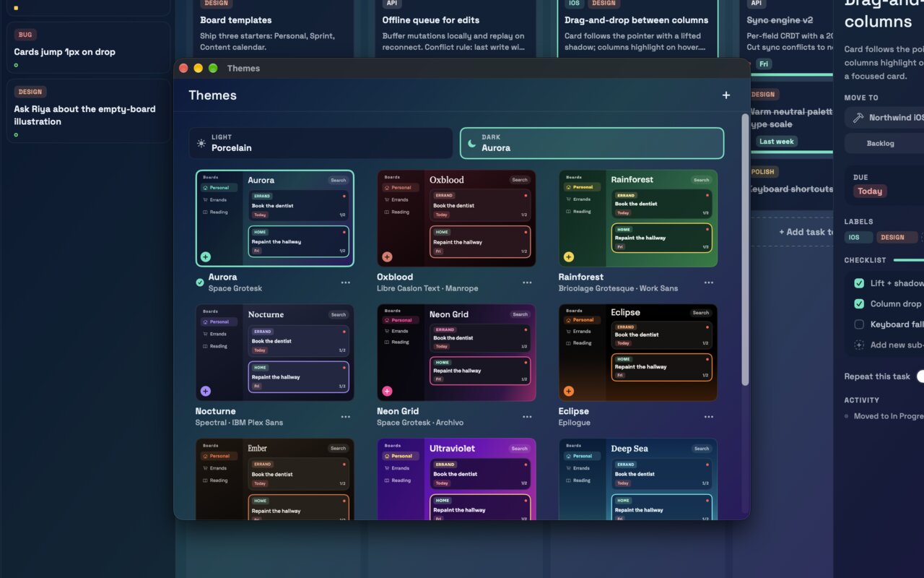Open the three-dot menu for Nocturne theme

[346, 417]
